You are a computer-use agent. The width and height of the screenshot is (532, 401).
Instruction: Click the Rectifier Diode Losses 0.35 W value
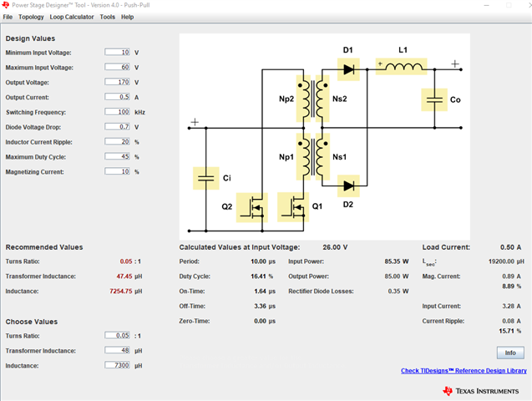pyautogui.click(x=398, y=292)
